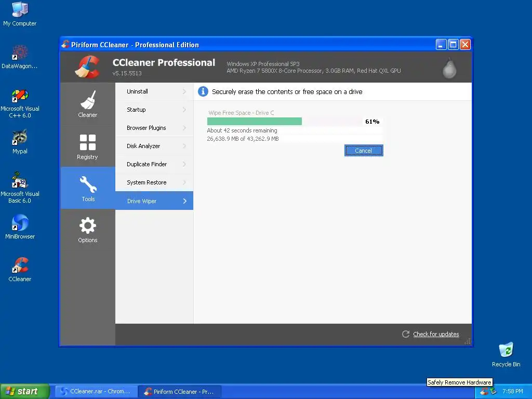Open Microsoft Visual Basic 6.0 shortcut
The image size is (532, 399).
point(20,188)
